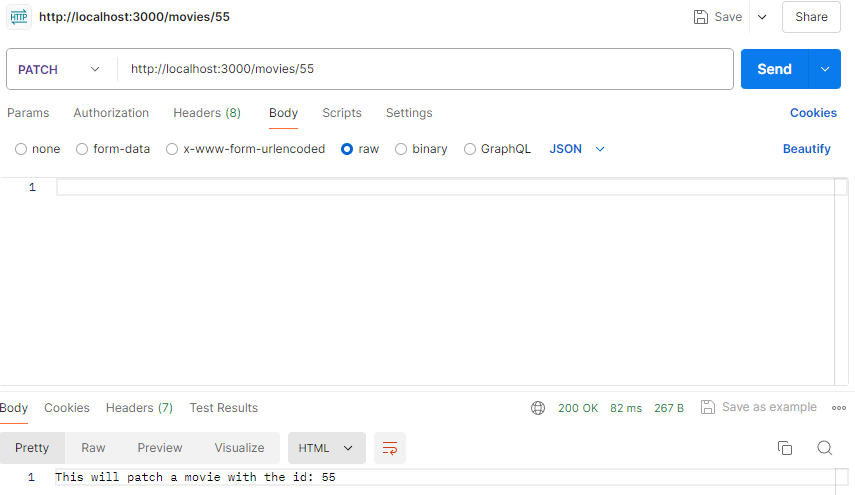
Task: Open the request Settings tab
Action: pyautogui.click(x=409, y=113)
